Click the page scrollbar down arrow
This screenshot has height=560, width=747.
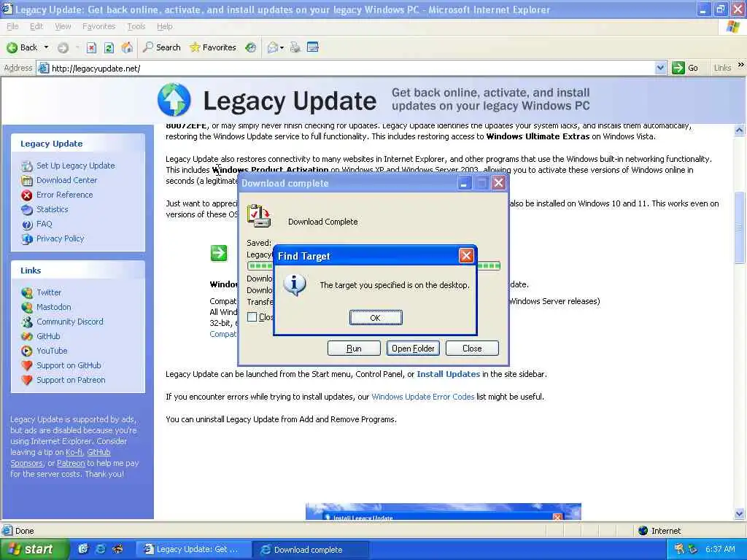[x=740, y=513]
